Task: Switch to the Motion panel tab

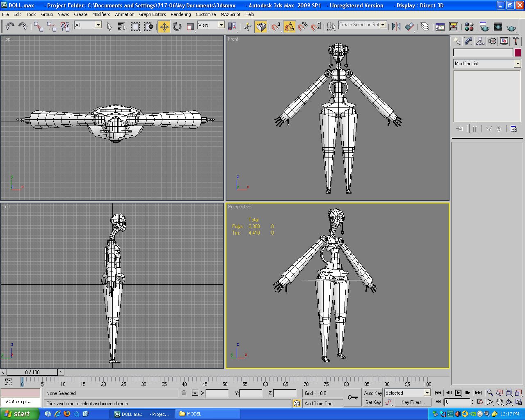Action: tap(492, 41)
